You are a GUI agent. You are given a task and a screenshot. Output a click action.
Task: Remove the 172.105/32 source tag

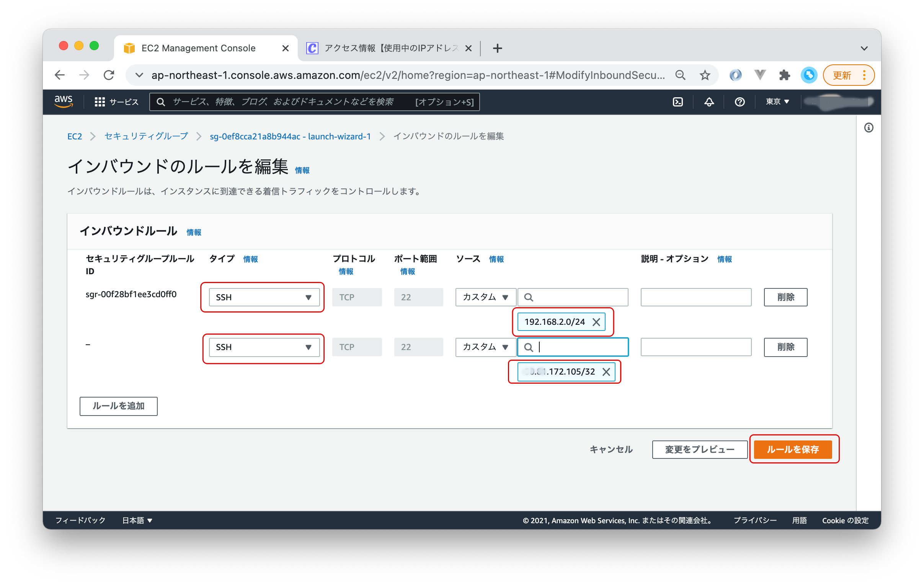pos(606,372)
